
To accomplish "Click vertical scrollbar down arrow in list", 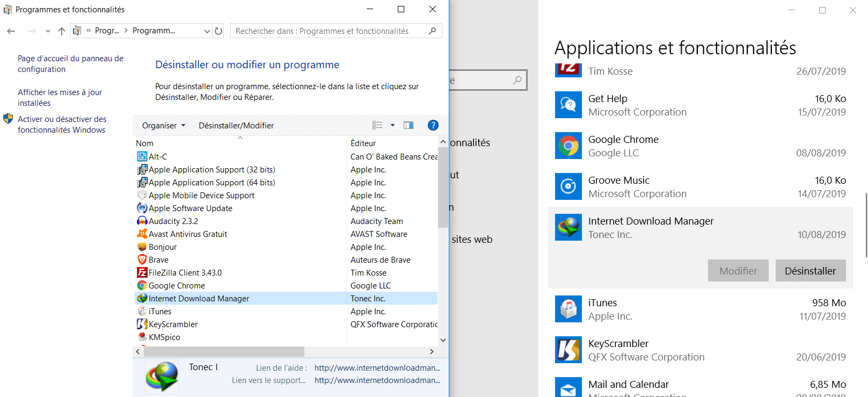I will [443, 340].
